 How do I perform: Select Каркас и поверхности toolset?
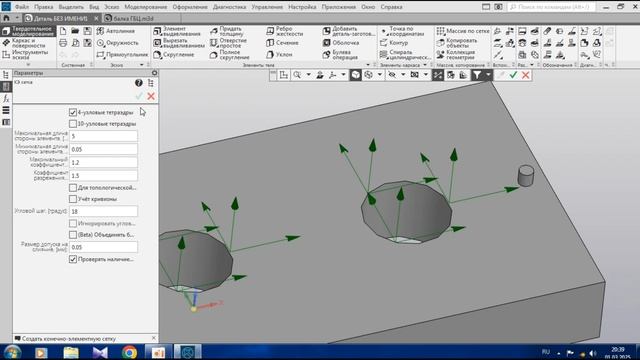tap(24, 43)
